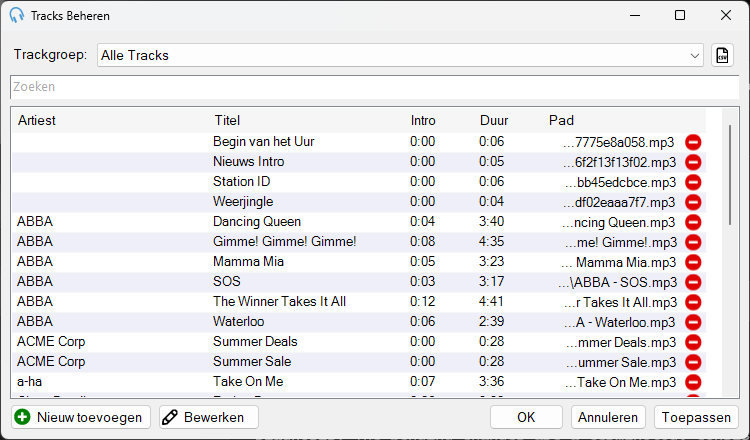Click the Bewerken button
This screenshot has width=750, height=440.
pos(209,417)
